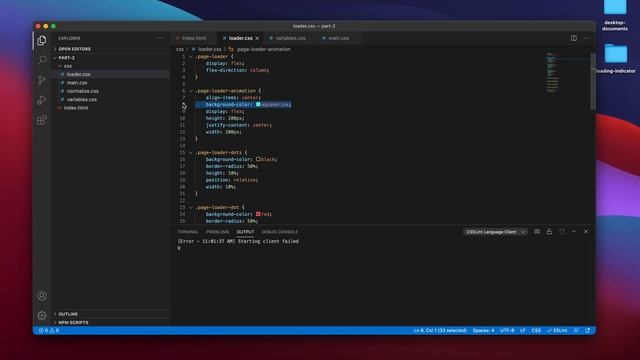Open the Run and Debug icon

42,100
